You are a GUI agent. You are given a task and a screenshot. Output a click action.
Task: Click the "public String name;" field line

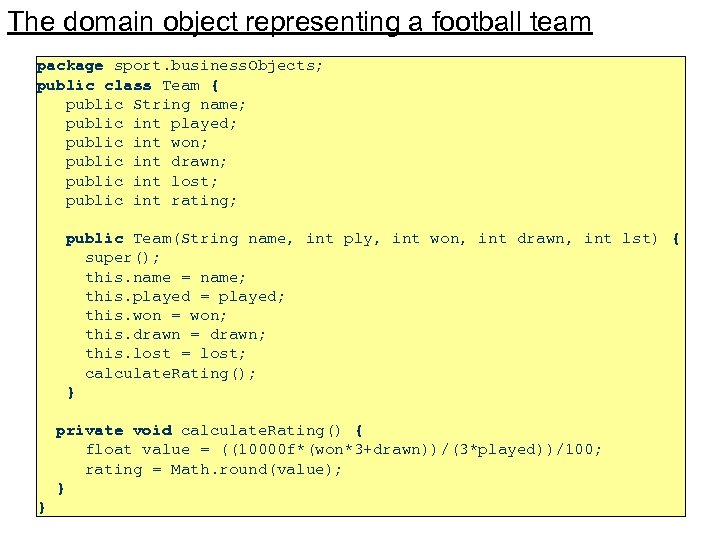156,104
